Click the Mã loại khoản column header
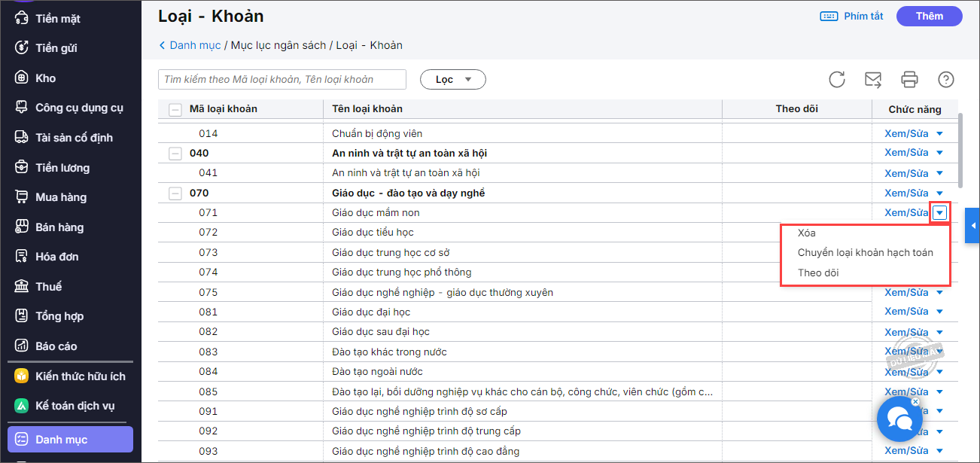Viewport: 980px width, 463px height. click(223, 109)
